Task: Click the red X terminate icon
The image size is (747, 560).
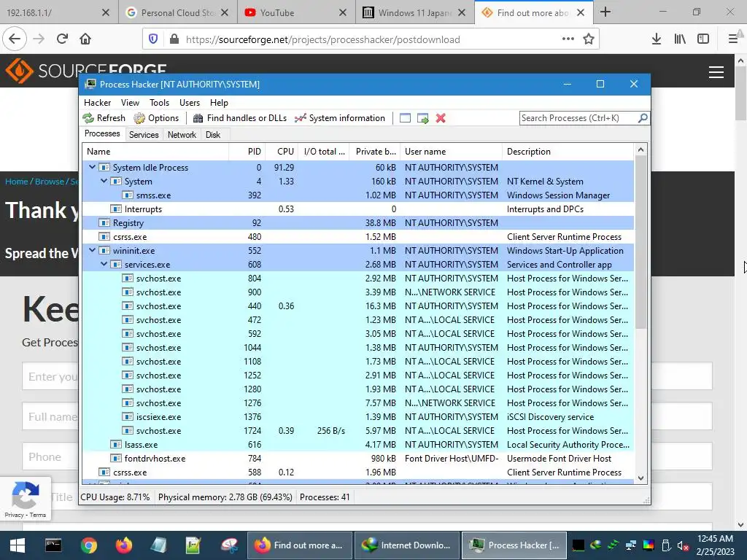Action: (x=441, y=118)
